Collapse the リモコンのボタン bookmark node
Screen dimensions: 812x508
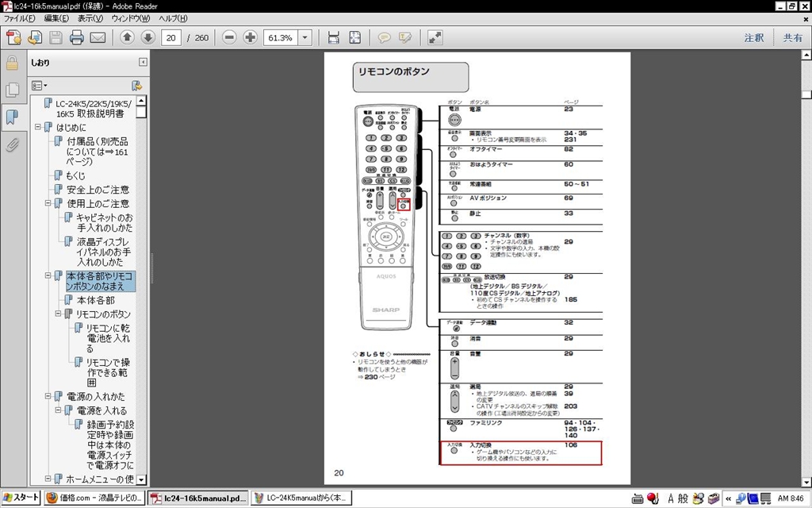pyautogui.click(x=59, y=314)
